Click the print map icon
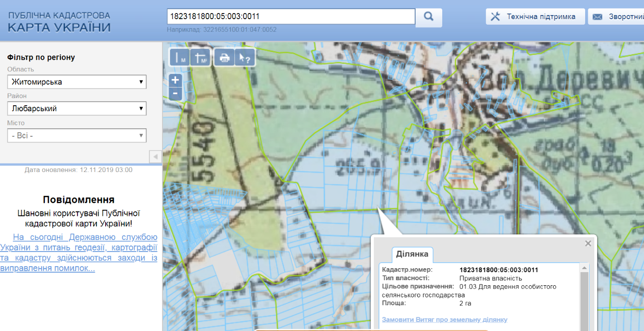Screen dimensions: 644x331 pyautogui.click(x=224, y=58)
